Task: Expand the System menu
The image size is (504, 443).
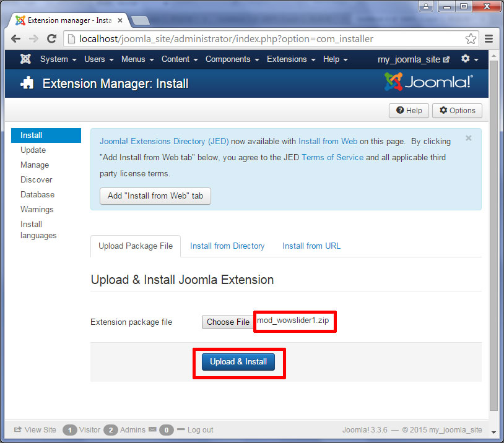Action: click(x=58, y=59)
